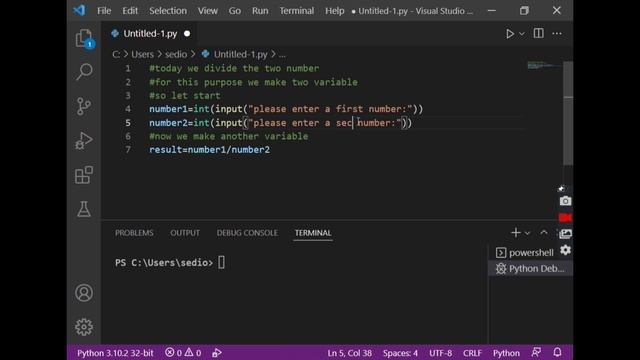Select the powershell terminal entry
This screenshot has width=640, height=360.
(x=525, y=253)
